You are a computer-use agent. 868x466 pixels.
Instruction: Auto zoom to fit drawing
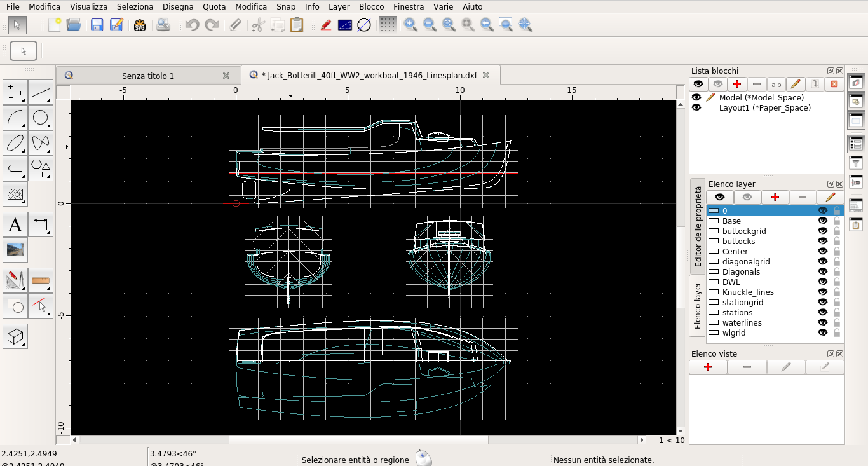[x=449, y=25]
